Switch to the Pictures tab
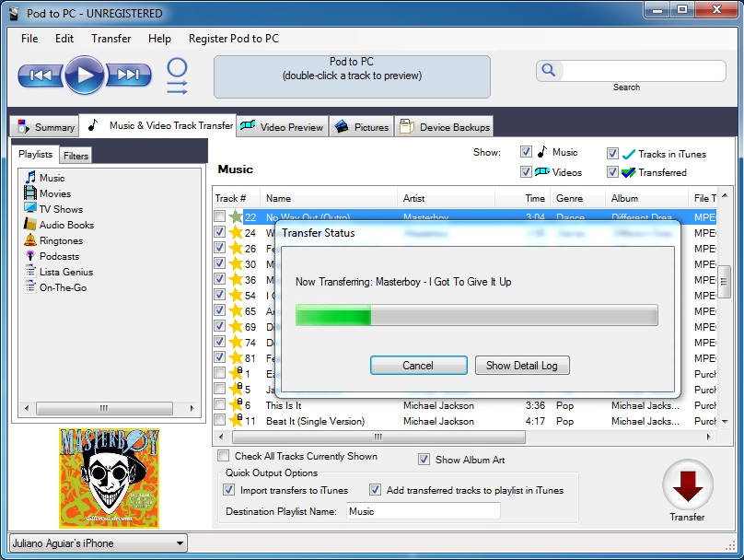This screenshot has width=744, height=560. [x=362, y=127]
